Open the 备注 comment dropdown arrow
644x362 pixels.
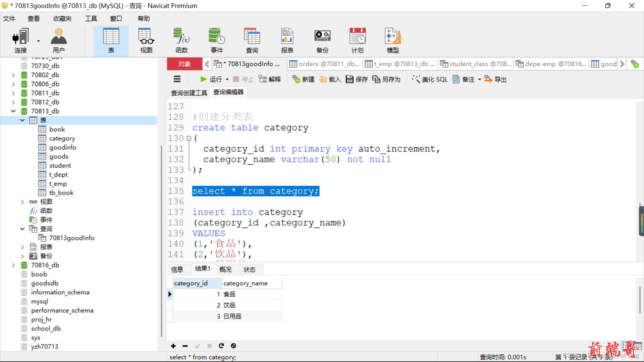click(479, 79)
